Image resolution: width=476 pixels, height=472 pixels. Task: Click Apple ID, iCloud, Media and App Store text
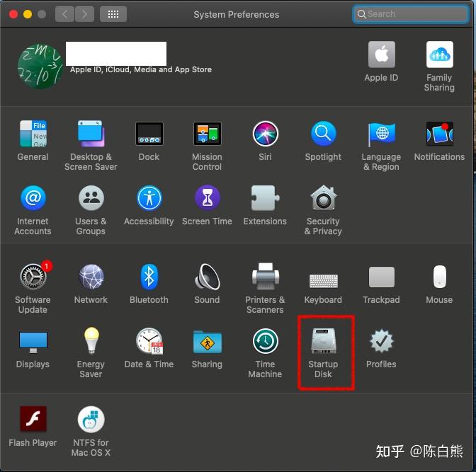[x=141, y=69]
